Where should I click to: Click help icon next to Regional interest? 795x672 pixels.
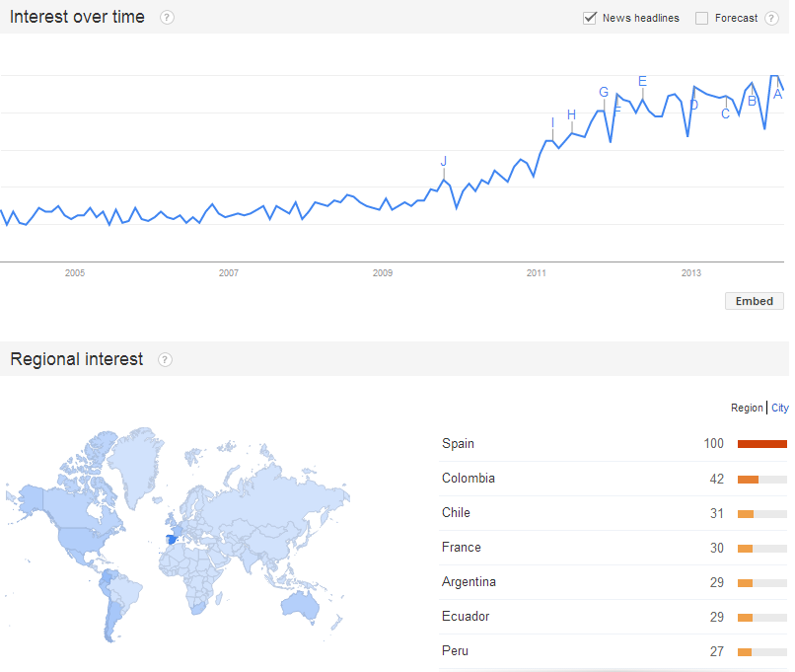coord(165,360)
